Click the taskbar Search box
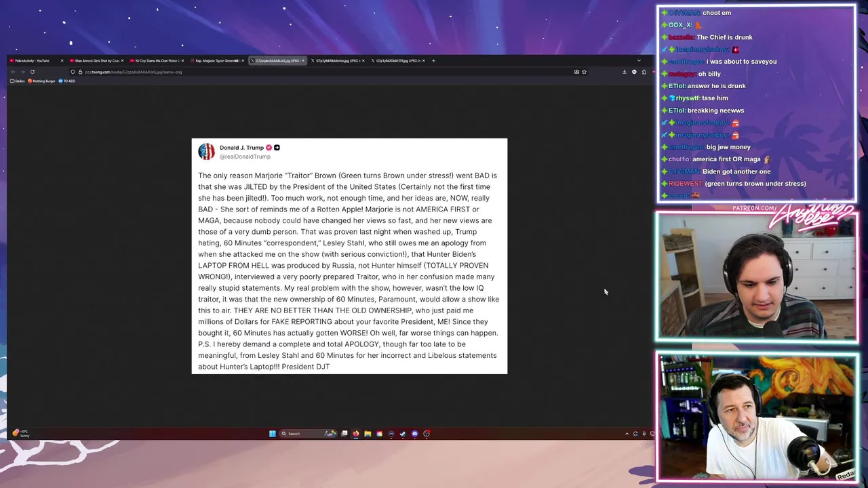This screenshot has height=488, width=868. 308,434
